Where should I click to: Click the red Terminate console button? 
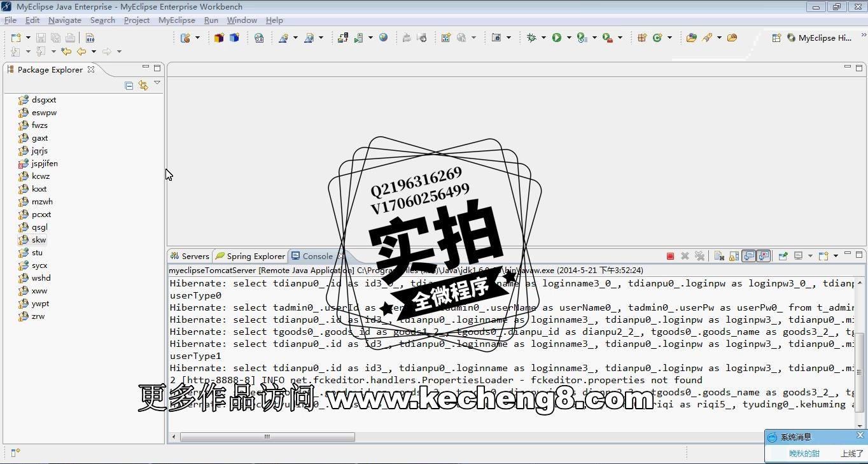pos(670,256)
